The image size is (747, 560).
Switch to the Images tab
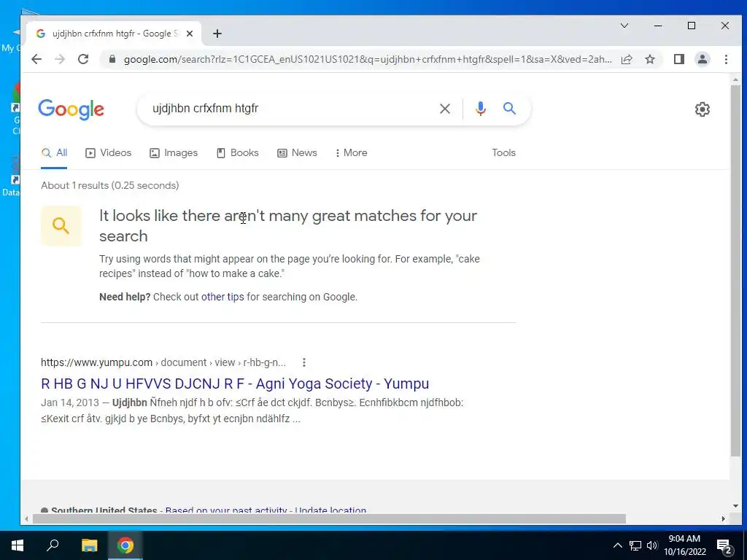[174, 153]
